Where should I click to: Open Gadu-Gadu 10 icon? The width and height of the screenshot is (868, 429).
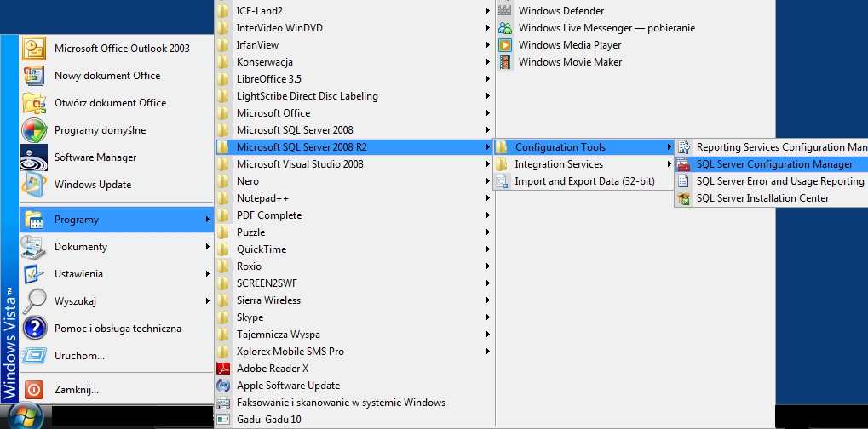[x=223, y=420]
